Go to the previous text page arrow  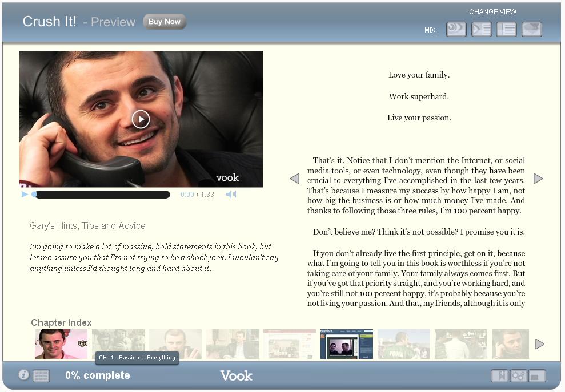point(295,179)
